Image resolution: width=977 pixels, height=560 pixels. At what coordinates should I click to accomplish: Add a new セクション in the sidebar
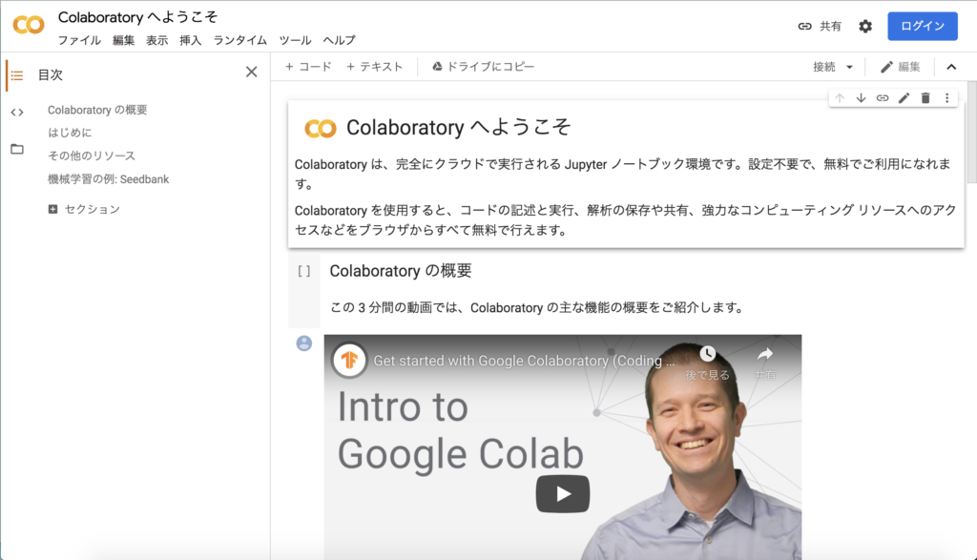click(84, 209)
